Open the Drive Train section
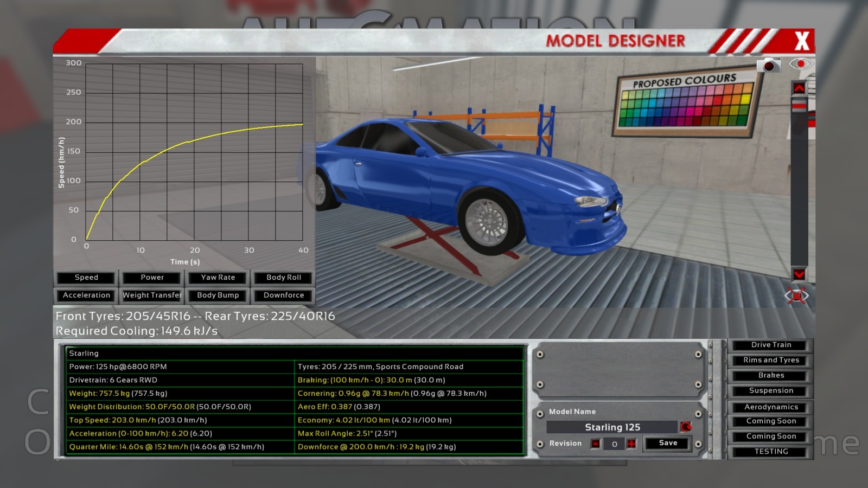The image size is (868, 488). (771, 345)
